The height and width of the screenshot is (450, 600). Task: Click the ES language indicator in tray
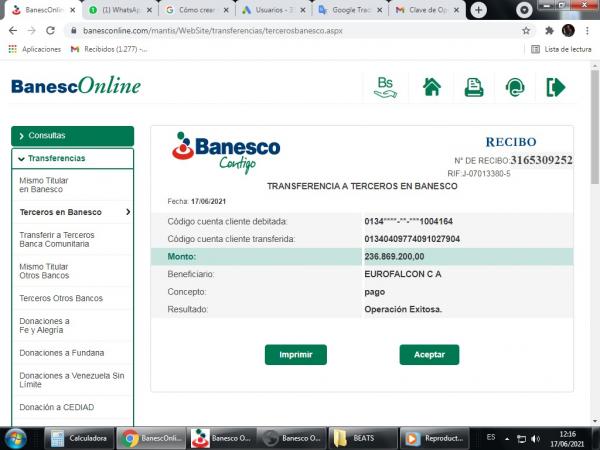[x=491, y=437]
